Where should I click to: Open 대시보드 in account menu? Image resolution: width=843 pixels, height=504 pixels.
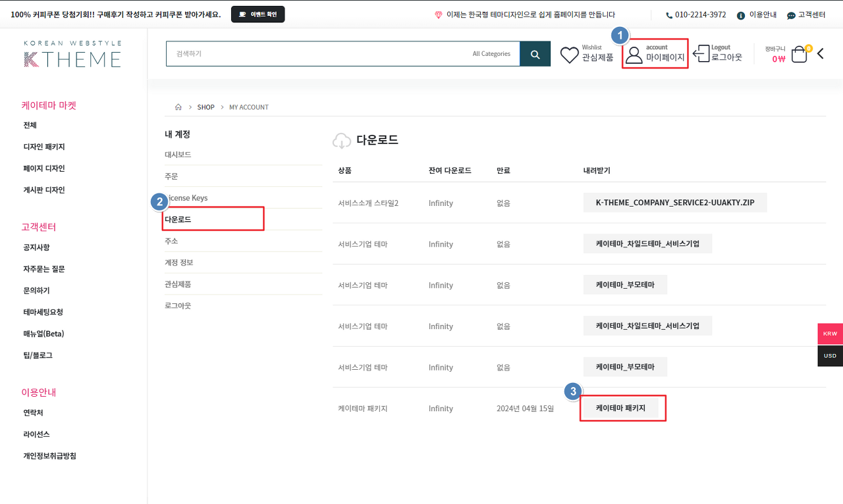click(178, 155)
